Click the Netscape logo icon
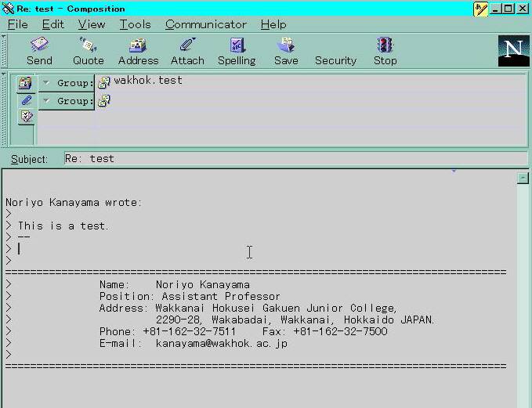 (513, 51)
